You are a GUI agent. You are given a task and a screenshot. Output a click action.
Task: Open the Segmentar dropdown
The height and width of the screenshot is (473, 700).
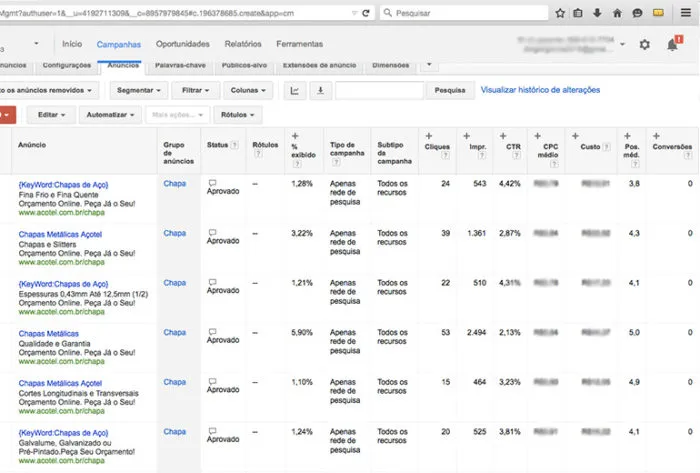click(138, 91)
